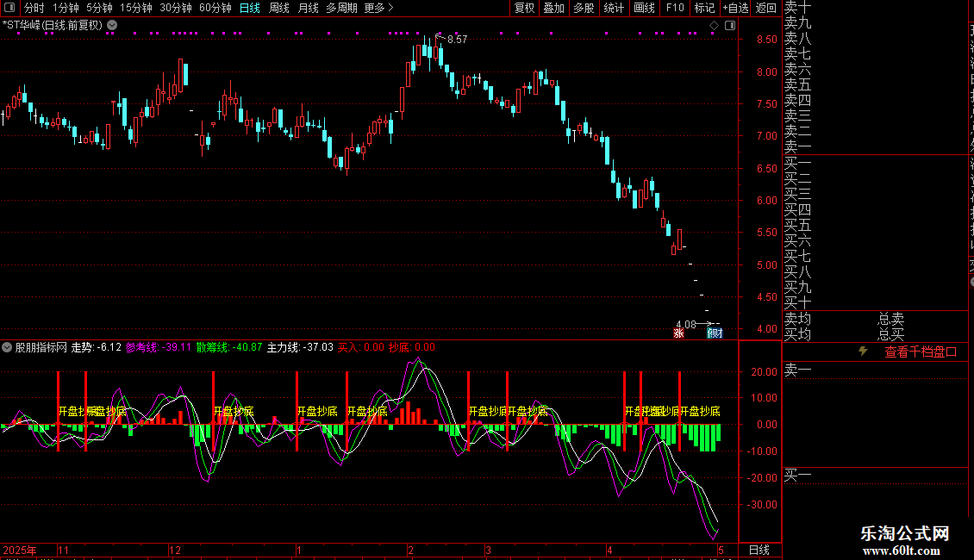This screenshot has width=974, height=560.
Task: Add stock via the +自选 button
Action: 735,8
